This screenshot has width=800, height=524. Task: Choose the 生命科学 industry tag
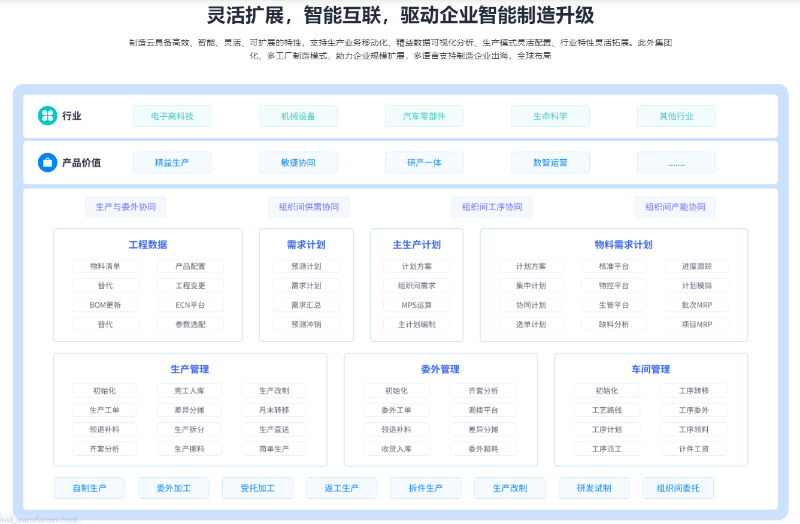(550, 116)
